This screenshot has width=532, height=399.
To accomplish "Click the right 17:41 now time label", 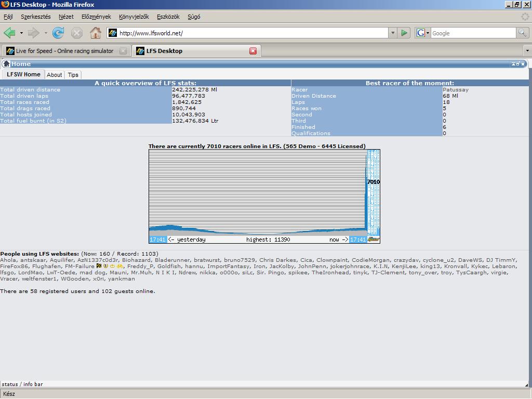I will click(x=358, y=240).
